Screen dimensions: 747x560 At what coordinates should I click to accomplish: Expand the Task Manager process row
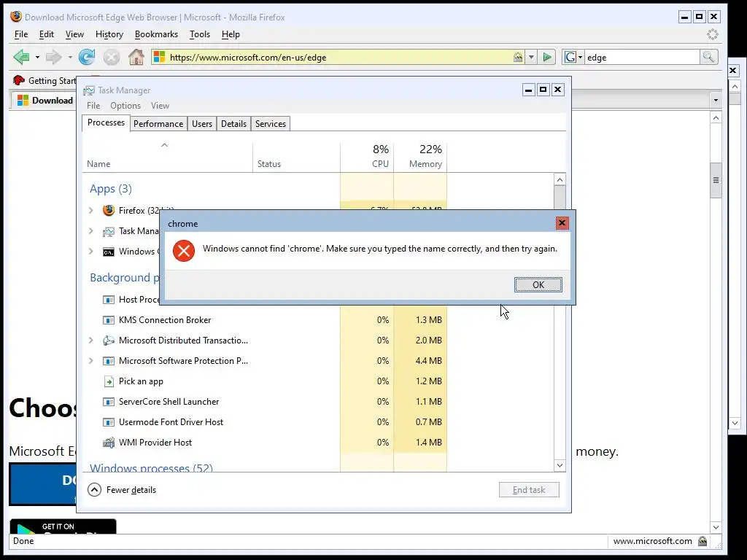(91, 231)
